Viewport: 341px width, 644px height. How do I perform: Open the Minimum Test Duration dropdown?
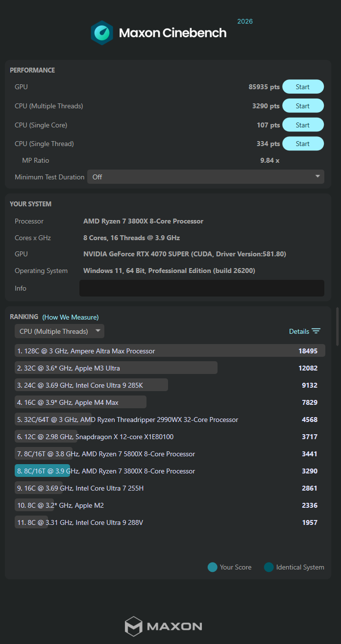(x=206, y=177)
